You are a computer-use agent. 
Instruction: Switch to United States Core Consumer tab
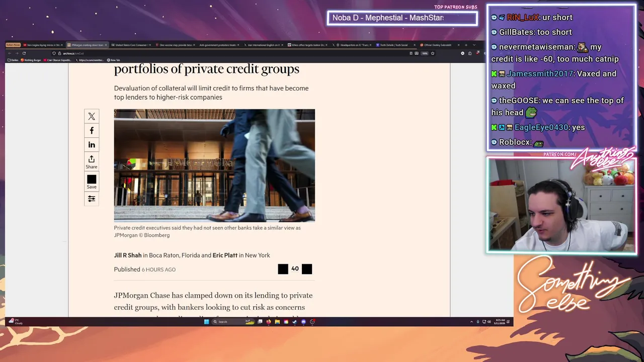click(130, 45)
